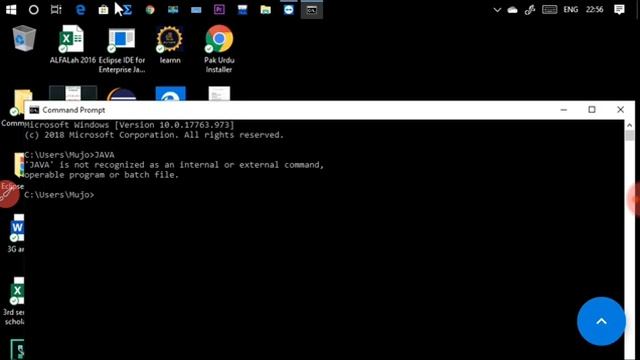Click the empty C:\Users\Mujo> prompt line

click(x=59, y=195)
